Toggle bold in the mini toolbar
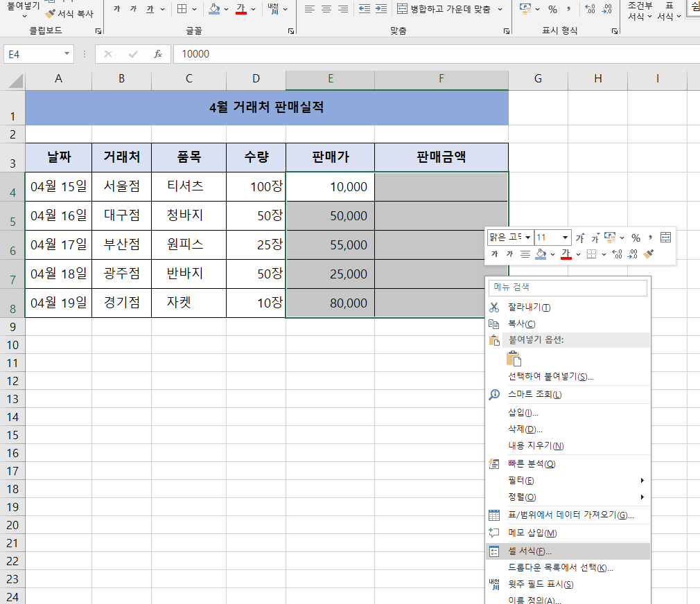 (495, 254)
